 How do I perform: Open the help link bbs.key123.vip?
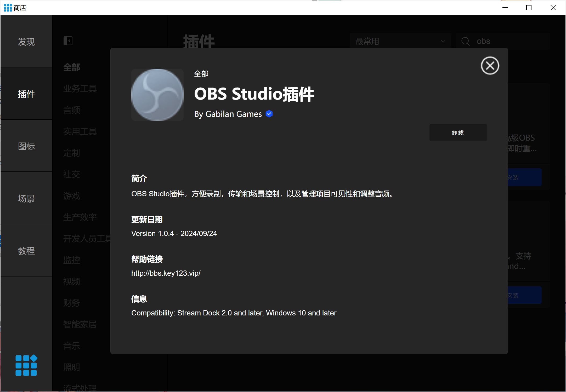(166, 273)
